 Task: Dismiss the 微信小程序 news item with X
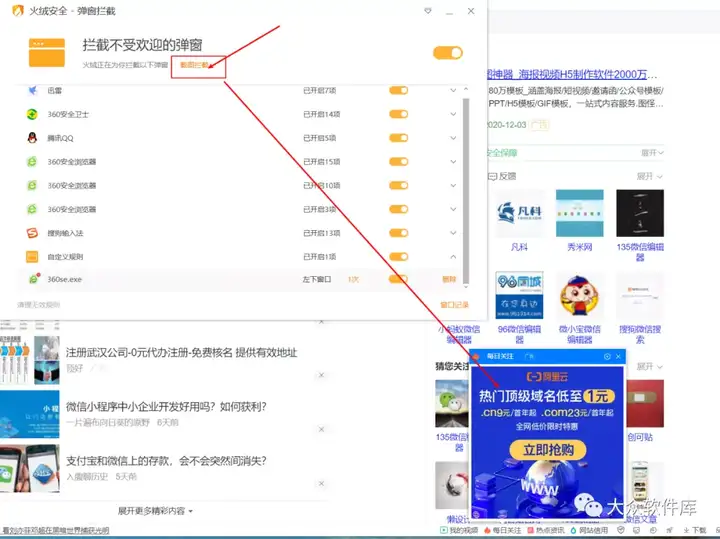pos(321,429)
